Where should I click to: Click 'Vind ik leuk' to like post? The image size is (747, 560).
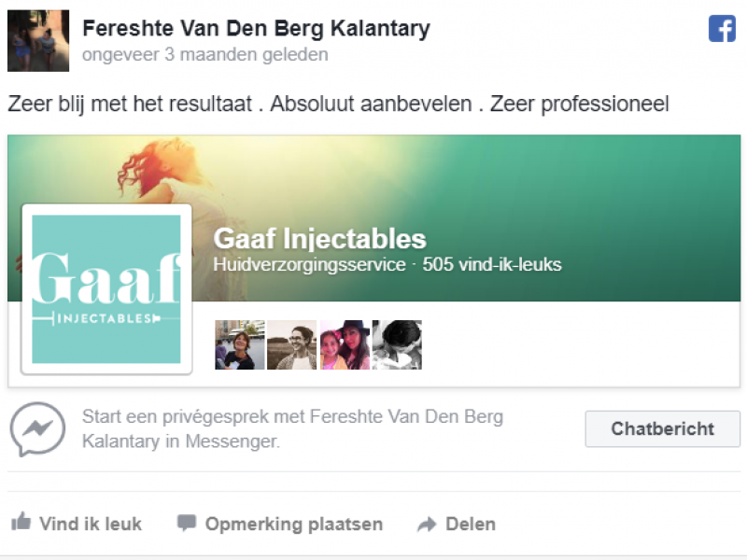point(90,524)
